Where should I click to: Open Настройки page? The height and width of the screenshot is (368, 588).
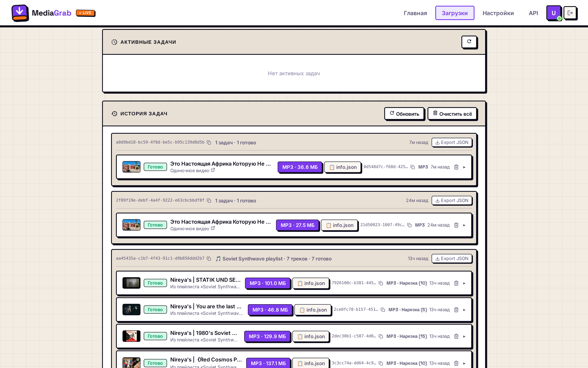tap(498, 13)
